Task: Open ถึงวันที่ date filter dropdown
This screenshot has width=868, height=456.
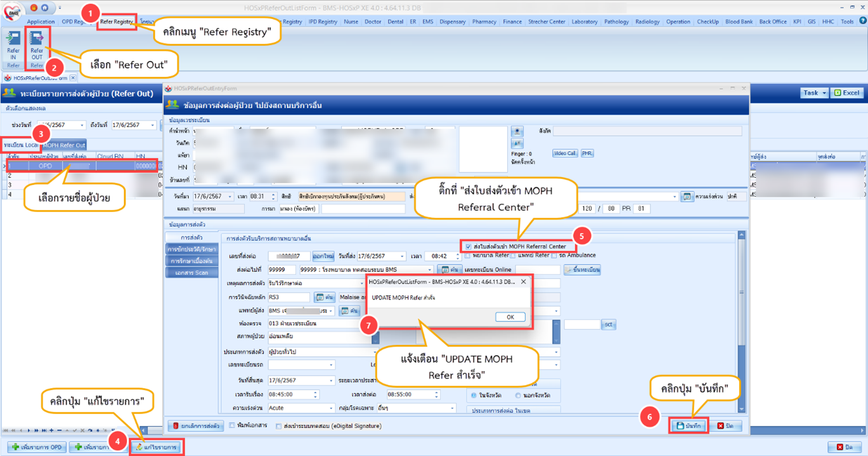Action: coord(153,125)
